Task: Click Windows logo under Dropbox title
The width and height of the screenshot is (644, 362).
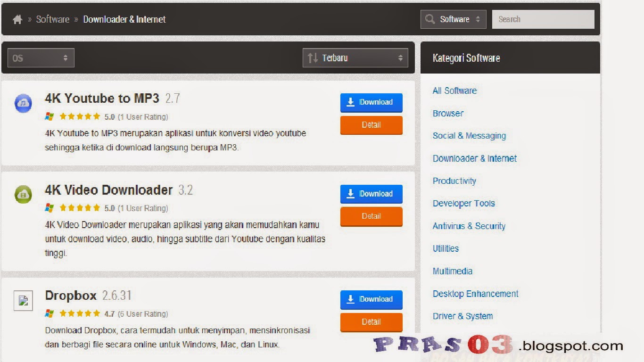Action: (50, 313)
